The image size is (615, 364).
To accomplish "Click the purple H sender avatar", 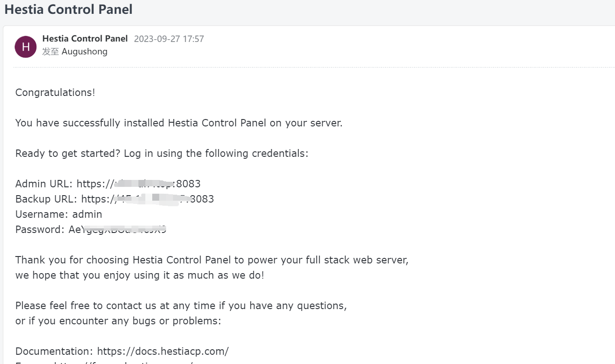I will coord(25,47).
